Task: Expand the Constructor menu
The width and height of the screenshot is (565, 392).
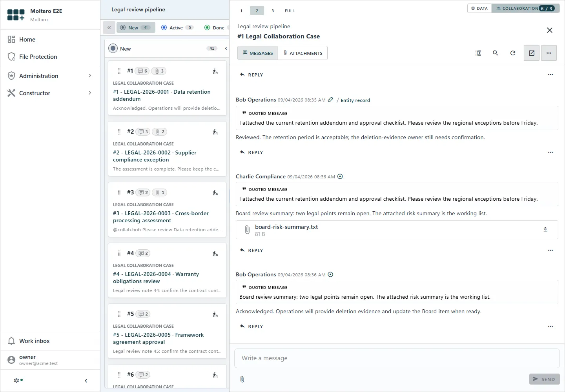Action: click(x=50, y=93)
